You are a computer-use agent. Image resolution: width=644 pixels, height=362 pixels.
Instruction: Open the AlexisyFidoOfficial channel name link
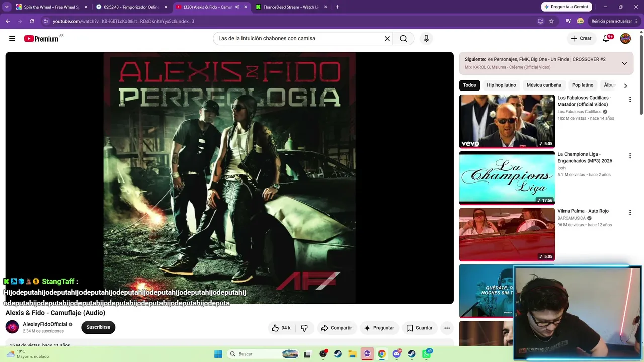coord(45,324)
